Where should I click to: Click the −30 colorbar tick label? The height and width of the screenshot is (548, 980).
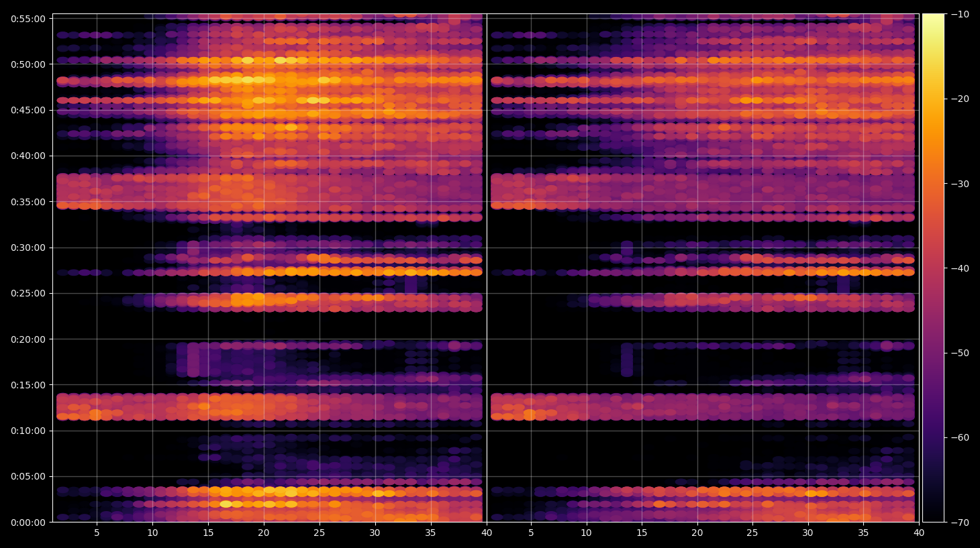960,184
